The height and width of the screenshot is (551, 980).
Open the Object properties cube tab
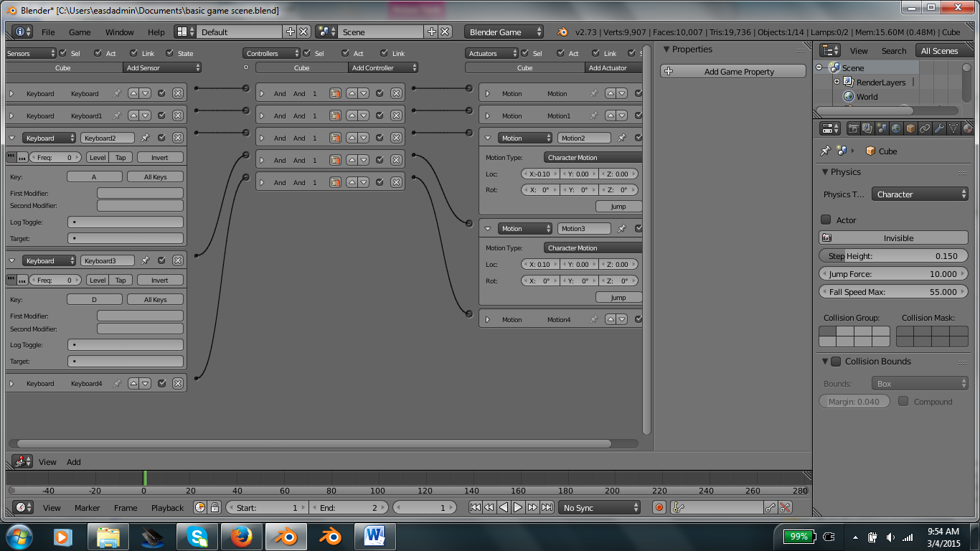(910, 128)
